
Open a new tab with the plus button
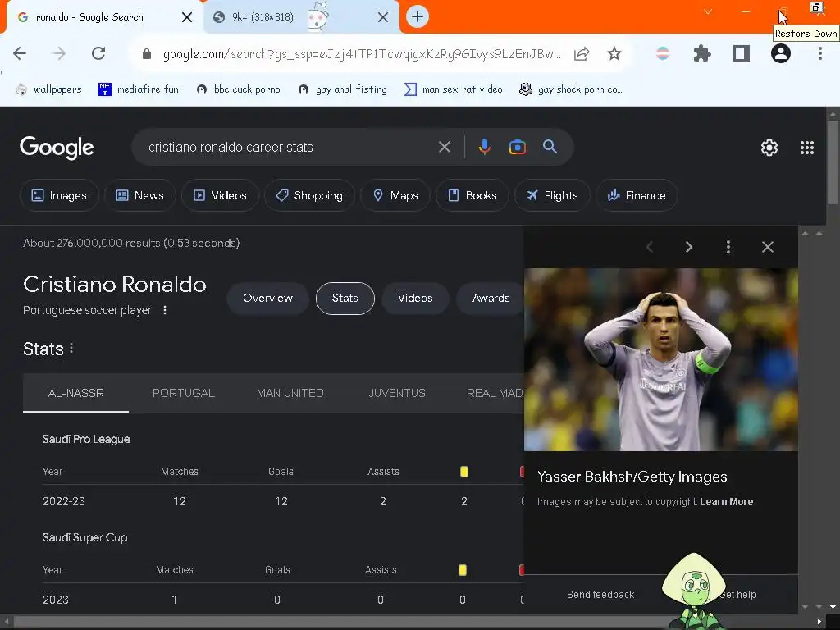coord(418,16)
